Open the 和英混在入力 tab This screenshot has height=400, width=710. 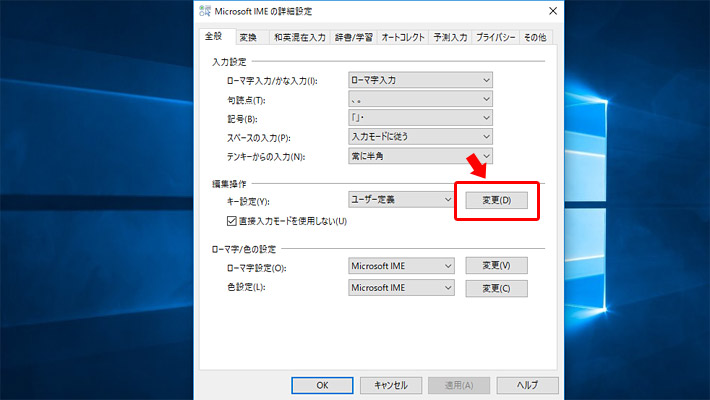coord(299,37)
